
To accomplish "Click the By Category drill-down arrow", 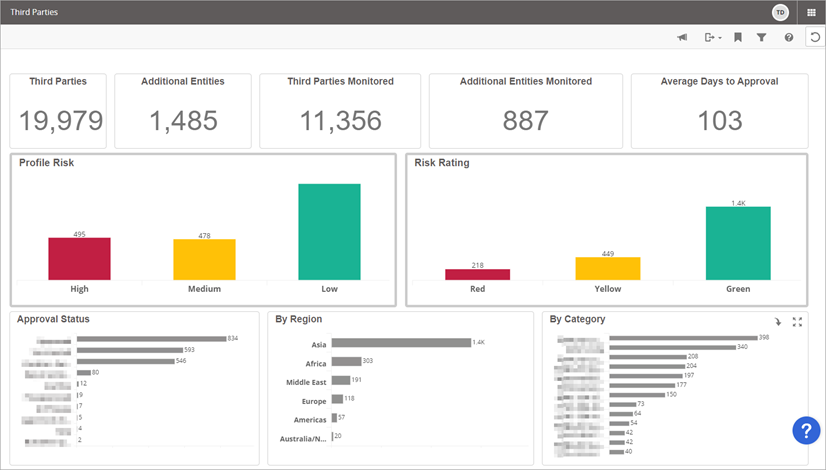I will pyautogui.click(x=777, y=322).
